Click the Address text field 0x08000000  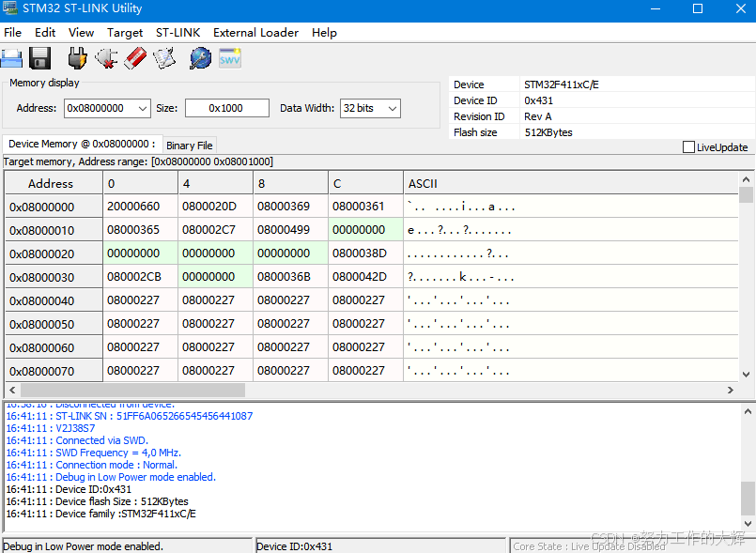[100, 108]
